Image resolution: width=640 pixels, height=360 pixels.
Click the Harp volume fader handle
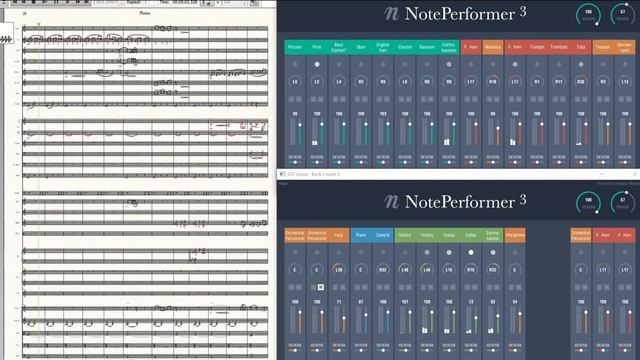pyautogui.click(x=344, y=318)
